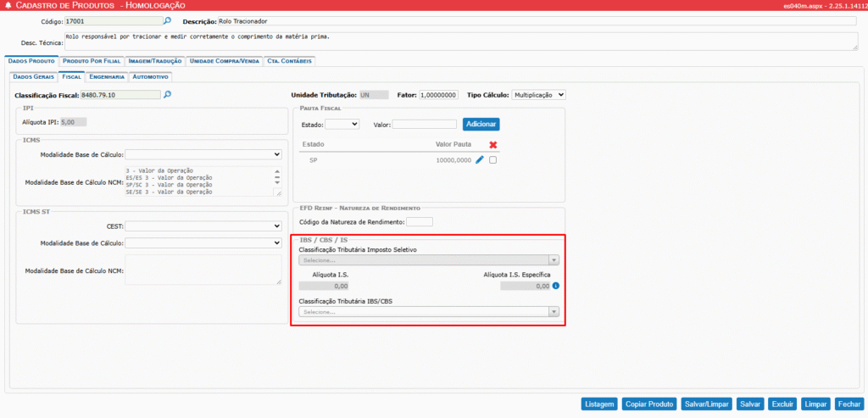
Task: Click the Valor input field in Pauta Fiscal
Action: (425, 124)
